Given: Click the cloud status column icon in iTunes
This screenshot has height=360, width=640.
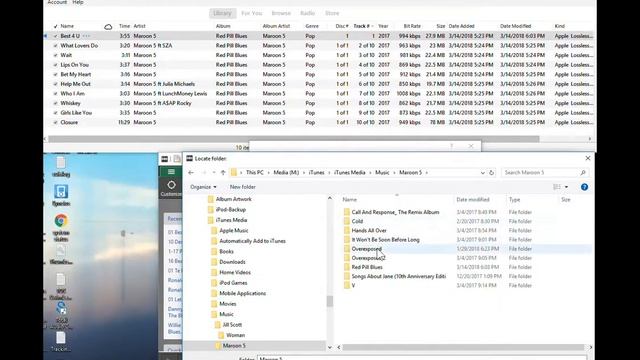Looking at the screenshot, I should pos(108,27).
